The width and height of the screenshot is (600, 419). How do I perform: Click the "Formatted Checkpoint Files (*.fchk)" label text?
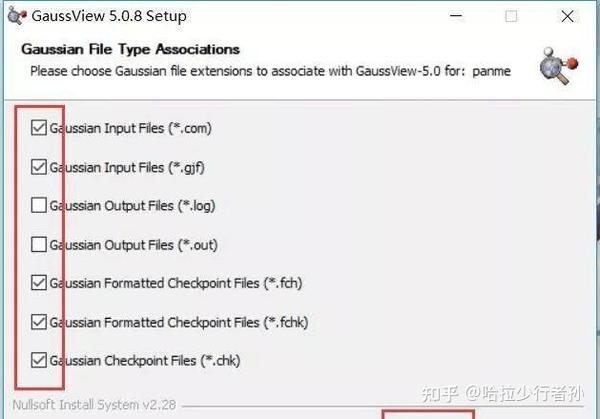tap(206, 323)
